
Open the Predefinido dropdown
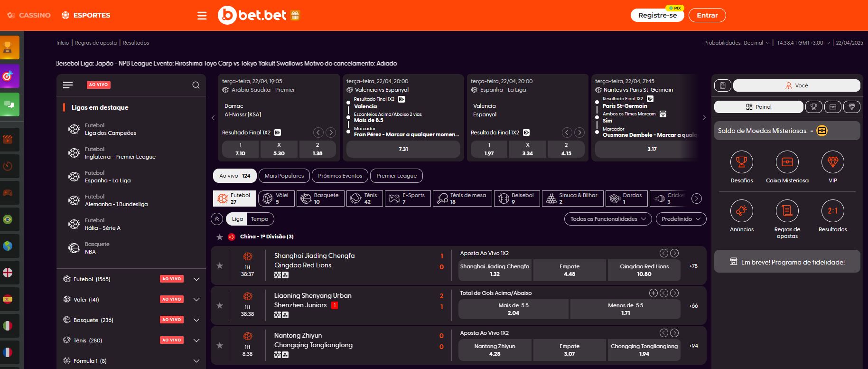[x=681, y=219]
